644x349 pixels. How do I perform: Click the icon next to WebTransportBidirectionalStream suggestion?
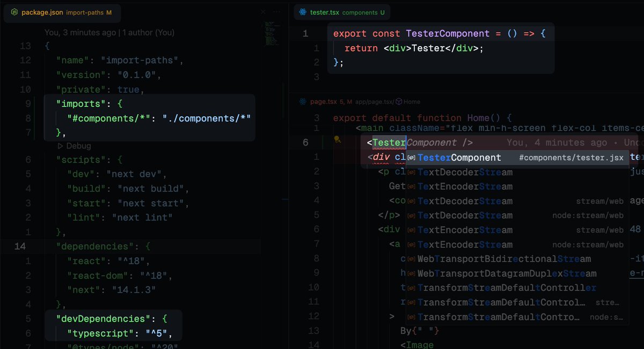point(411,259)
